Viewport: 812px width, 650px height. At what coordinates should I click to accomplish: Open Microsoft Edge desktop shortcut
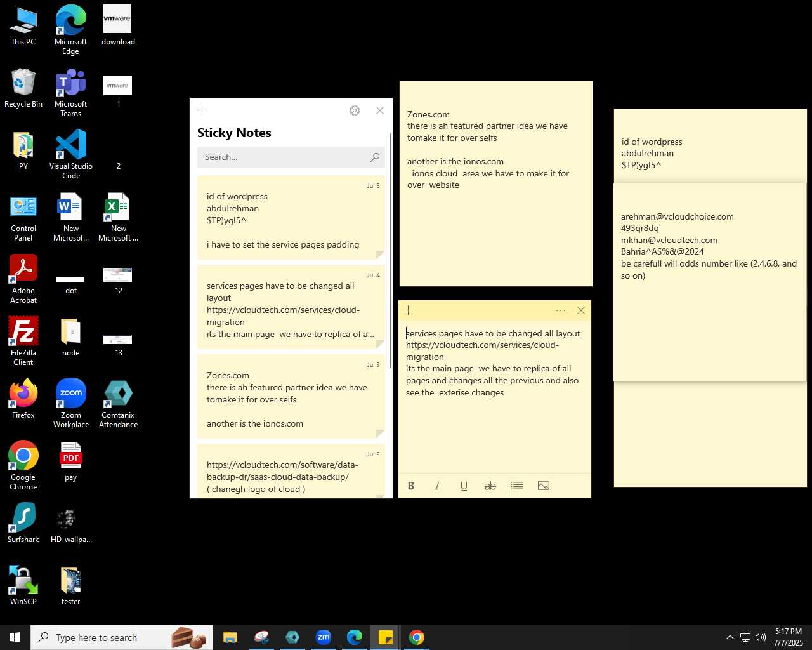coord(71,30)
